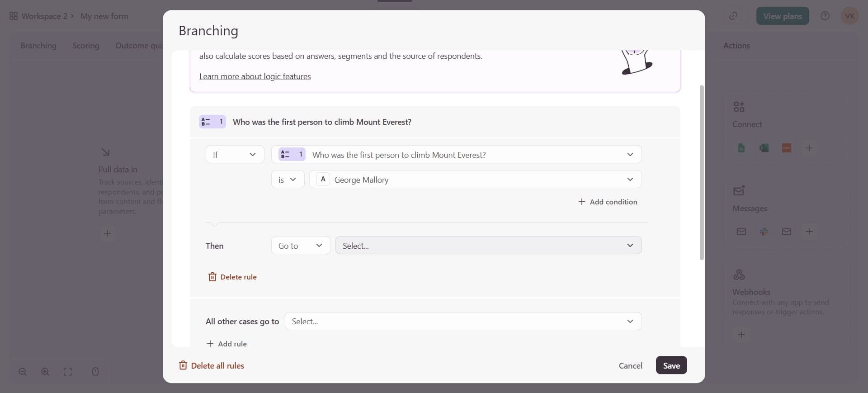Open the All other cases Select dropdown
868x393 pixels.
(463, 322)
